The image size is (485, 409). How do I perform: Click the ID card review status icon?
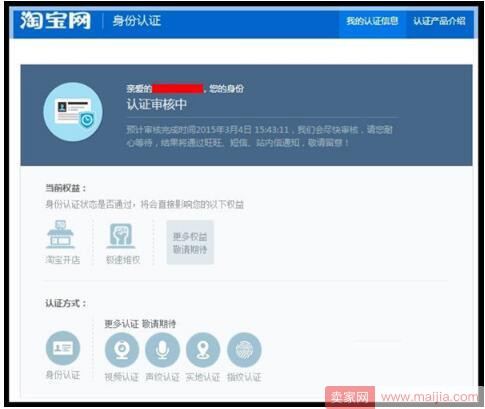coord(73,112)
